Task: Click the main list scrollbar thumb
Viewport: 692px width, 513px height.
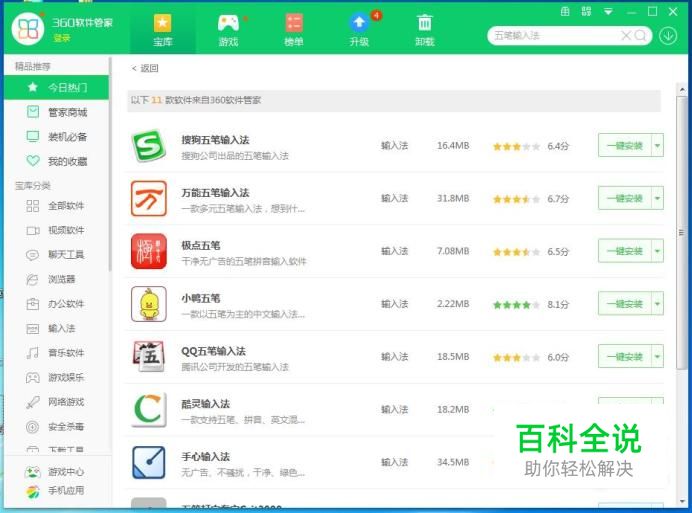Action: [x=682, y=233]
